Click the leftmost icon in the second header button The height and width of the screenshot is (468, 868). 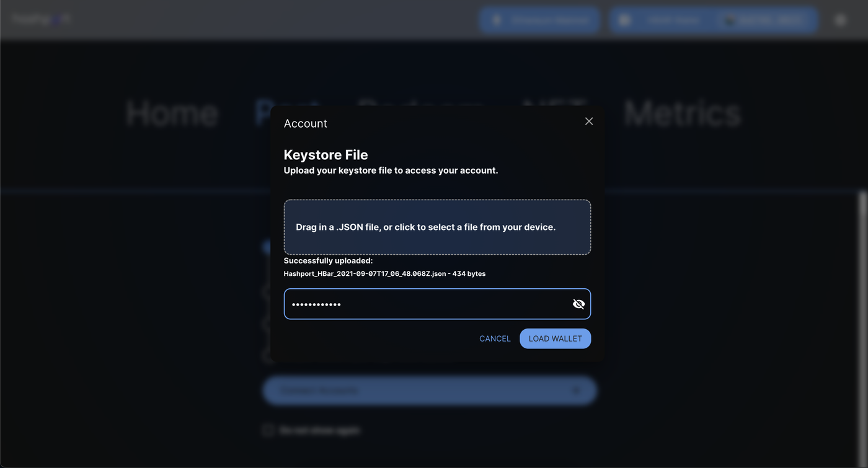624,20
